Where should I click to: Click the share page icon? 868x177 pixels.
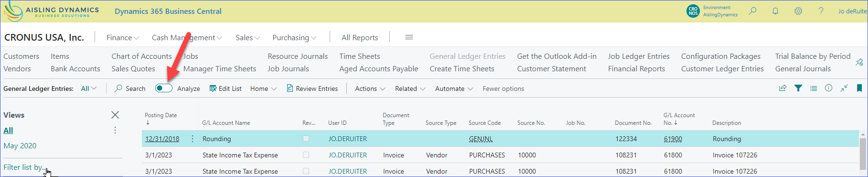coord(782,88)
